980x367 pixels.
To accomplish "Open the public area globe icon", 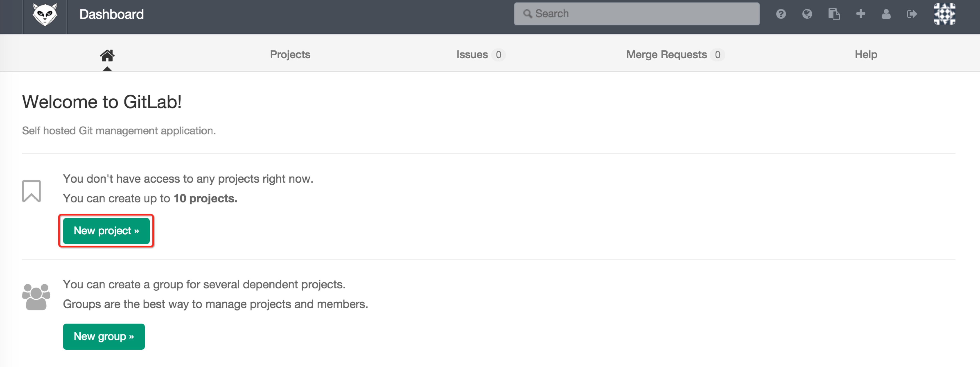I will pos(807,14).
